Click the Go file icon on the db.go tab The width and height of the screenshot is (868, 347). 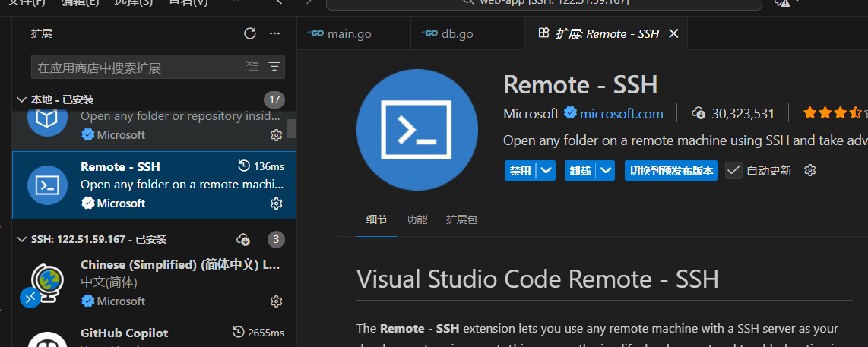(x=429, y=33)
